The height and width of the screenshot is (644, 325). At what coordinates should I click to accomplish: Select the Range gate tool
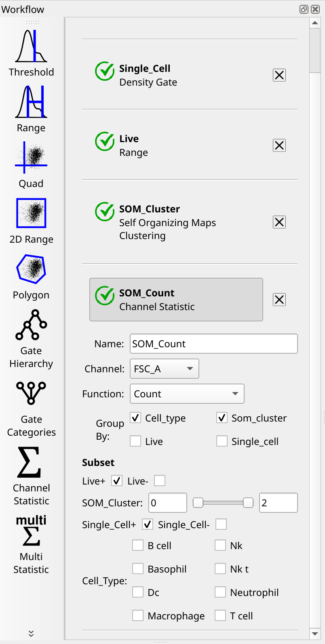coord(31,109)
